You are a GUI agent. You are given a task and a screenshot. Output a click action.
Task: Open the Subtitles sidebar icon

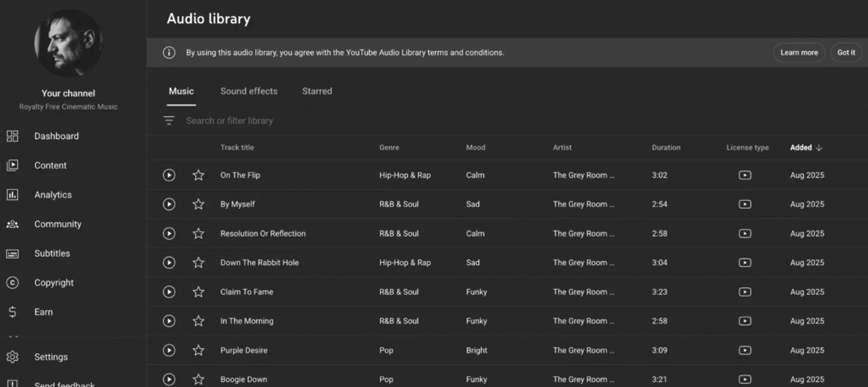click(x=12, y=254)
